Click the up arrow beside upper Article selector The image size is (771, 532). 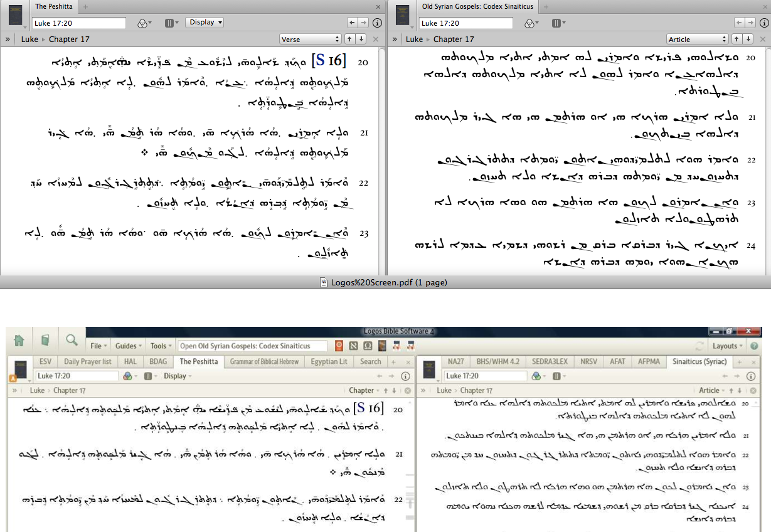pyautogui.click(x=738, y=39)
